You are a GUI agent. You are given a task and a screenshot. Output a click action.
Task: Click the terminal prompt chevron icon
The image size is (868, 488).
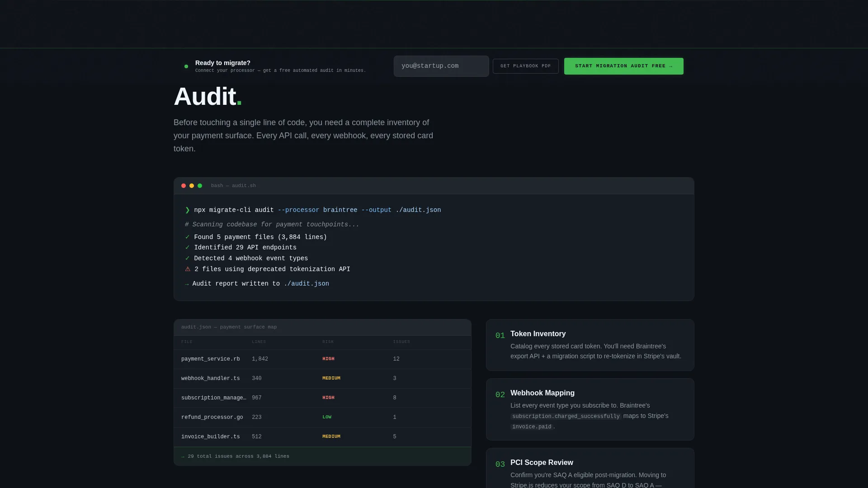[188, 210]
